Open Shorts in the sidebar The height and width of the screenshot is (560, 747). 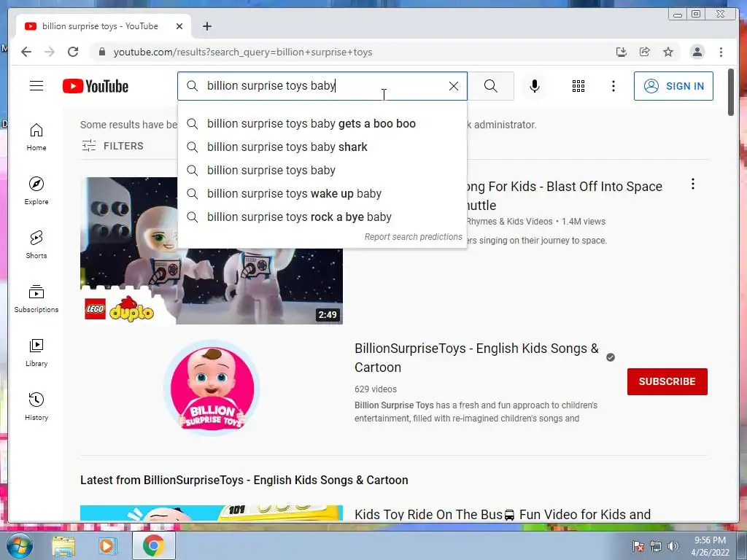point(36,245)
